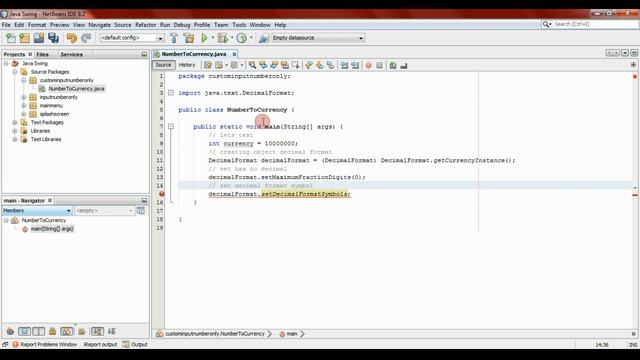Click the Uncomment code editor icon
This screenshot has height=360, width=640.
point(404,65)
